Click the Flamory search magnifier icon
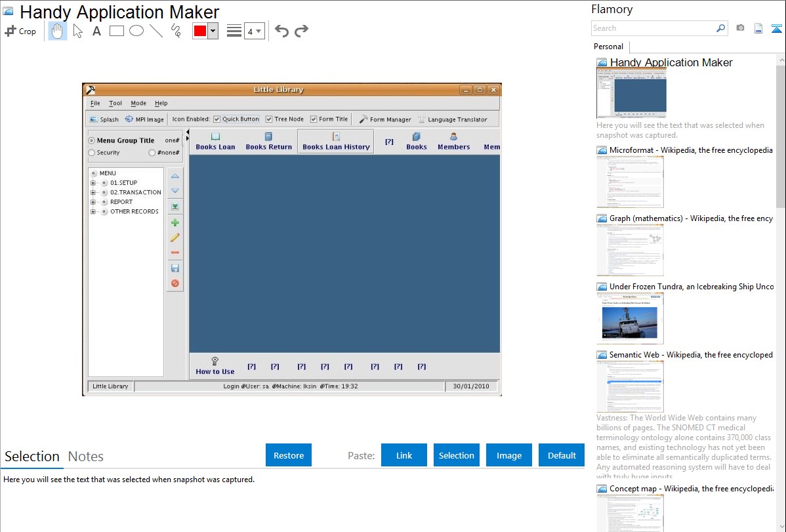This screenshot has height=532, width=786. point(721,28)
